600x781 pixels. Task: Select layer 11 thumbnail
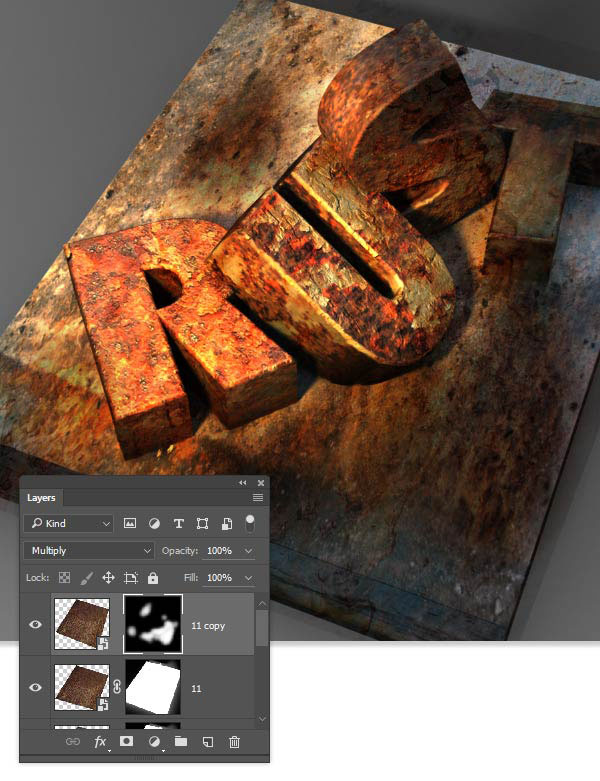(x=82, y=687)
